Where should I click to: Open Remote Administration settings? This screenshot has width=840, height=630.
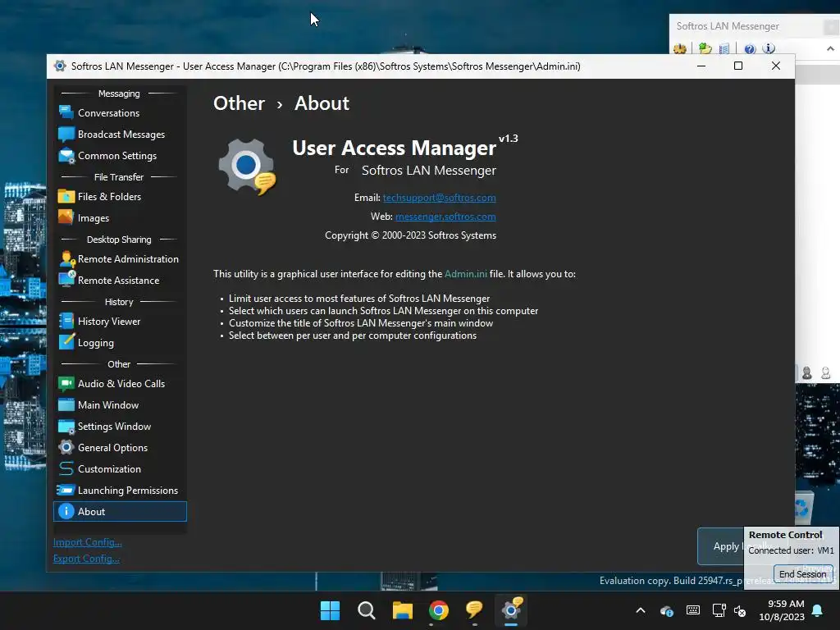pos(120,258)
